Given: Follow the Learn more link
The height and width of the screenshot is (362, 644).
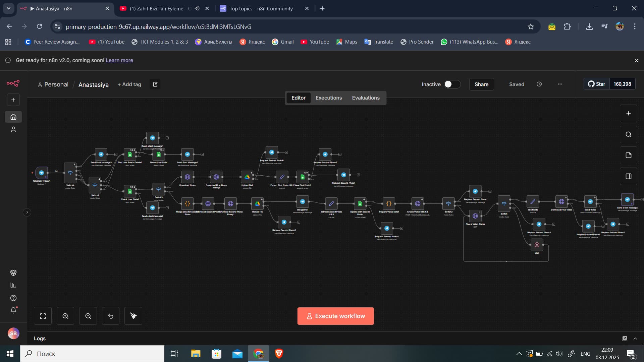Looking at the screenshot, I should click(x=119, y=60).
